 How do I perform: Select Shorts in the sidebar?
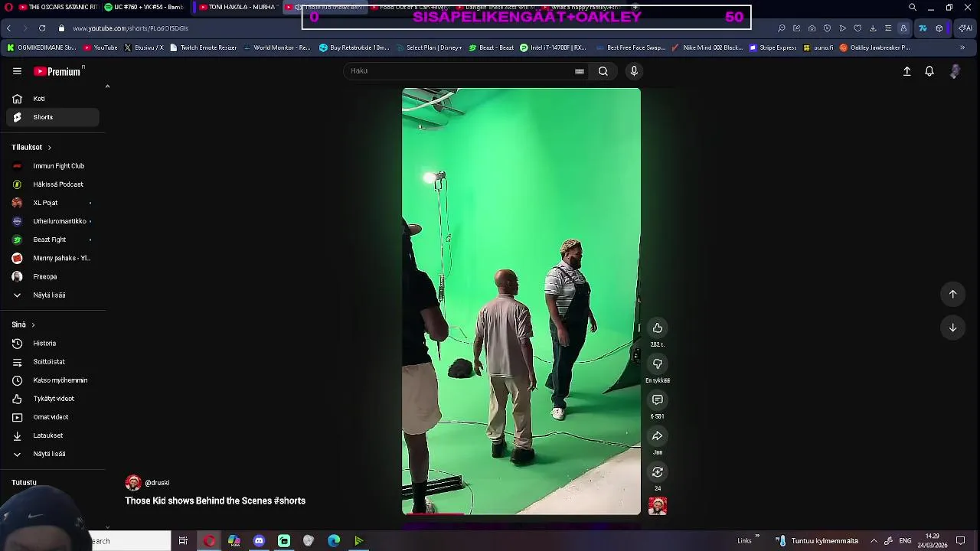click(53, 117)
